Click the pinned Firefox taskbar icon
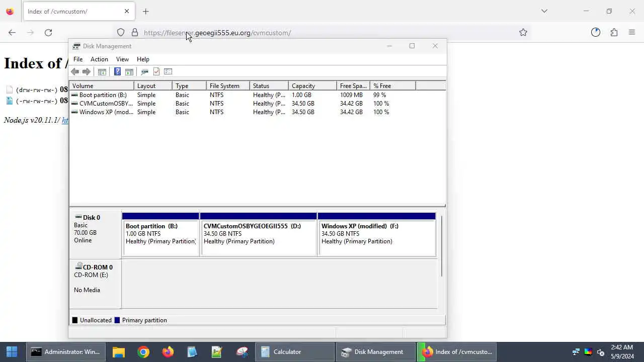Image resolution: width=644 pixels, height=362 pixels. 168,352
